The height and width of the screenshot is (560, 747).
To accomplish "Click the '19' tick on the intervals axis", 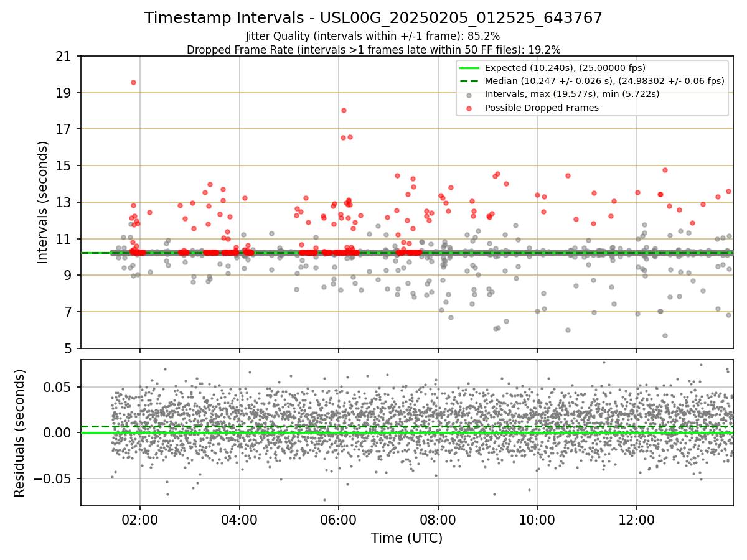I will tap(63, 93).
